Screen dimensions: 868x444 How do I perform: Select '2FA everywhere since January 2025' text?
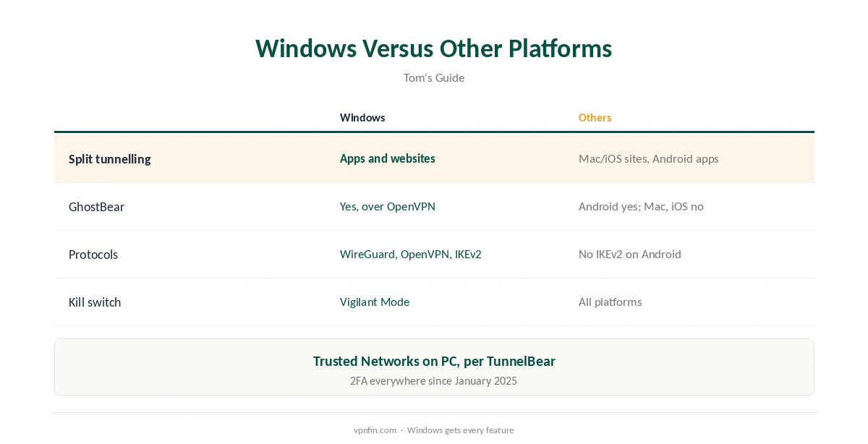pyautogui.click(x=434, y=381)
